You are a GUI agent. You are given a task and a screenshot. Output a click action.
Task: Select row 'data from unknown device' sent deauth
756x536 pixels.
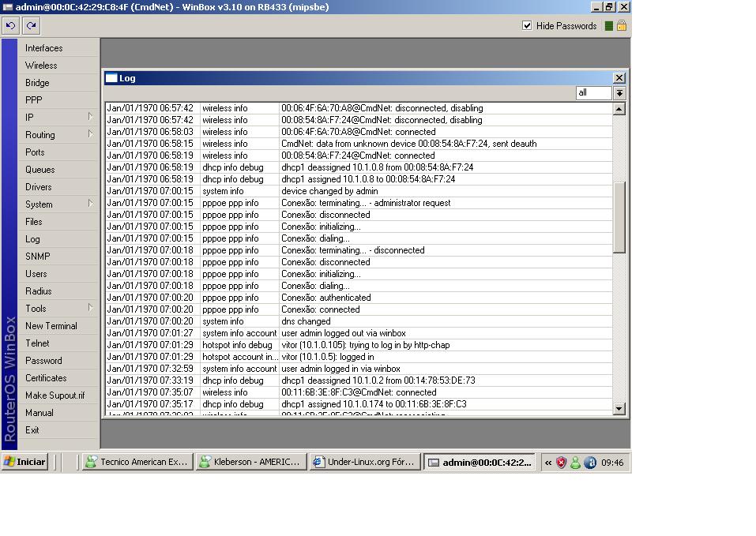tap(359, 144)
